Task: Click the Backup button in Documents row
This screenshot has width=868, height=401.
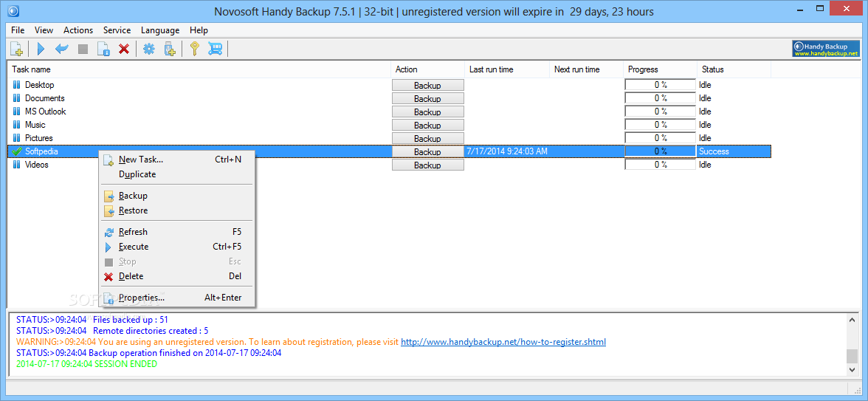Action: [x=428, y=99]
